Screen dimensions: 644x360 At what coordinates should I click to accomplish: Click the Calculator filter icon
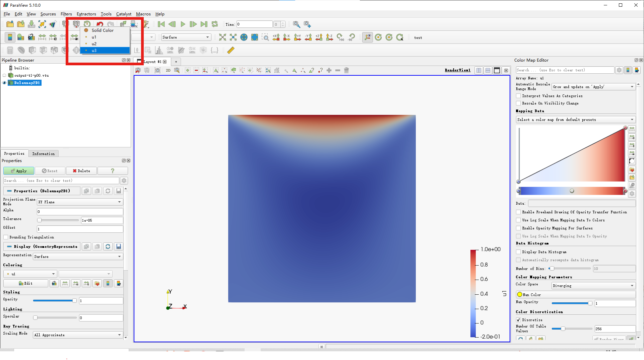point(10,50)
